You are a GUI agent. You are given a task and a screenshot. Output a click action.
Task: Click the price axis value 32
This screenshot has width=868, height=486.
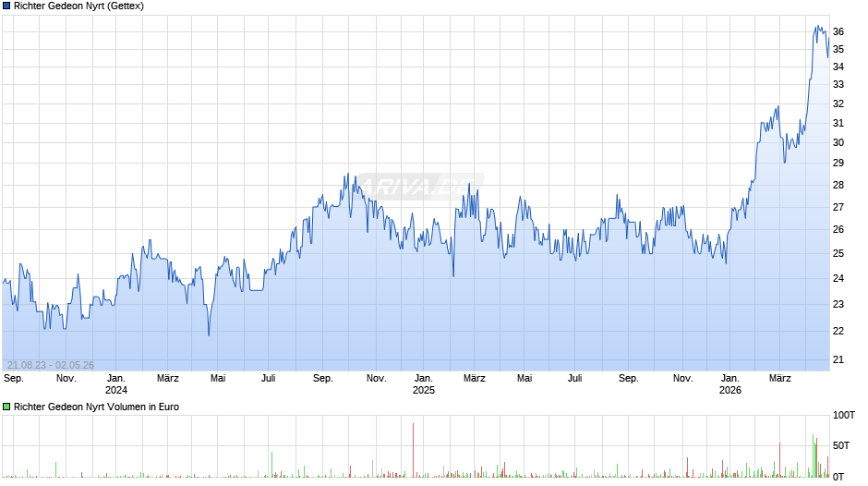838,103
